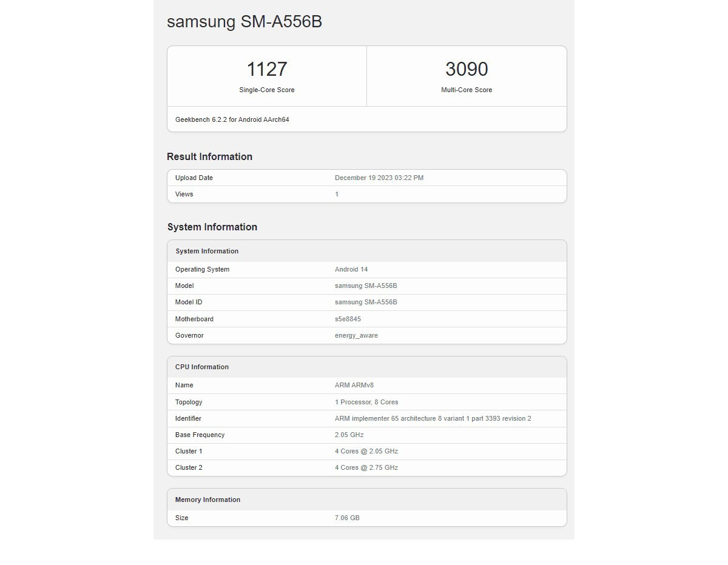
Task: Click the 7.06 GB memory size value
Action: click(x=346, y=518)
